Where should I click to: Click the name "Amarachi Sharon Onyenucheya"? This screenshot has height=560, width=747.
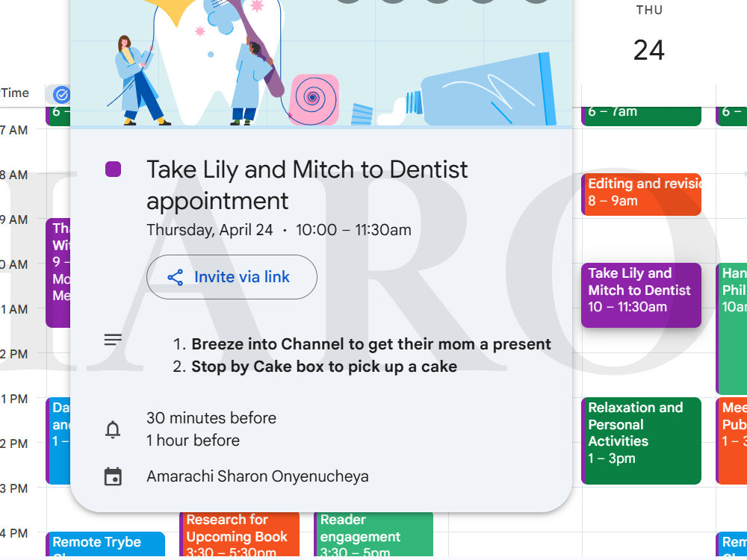pos(257,476)
